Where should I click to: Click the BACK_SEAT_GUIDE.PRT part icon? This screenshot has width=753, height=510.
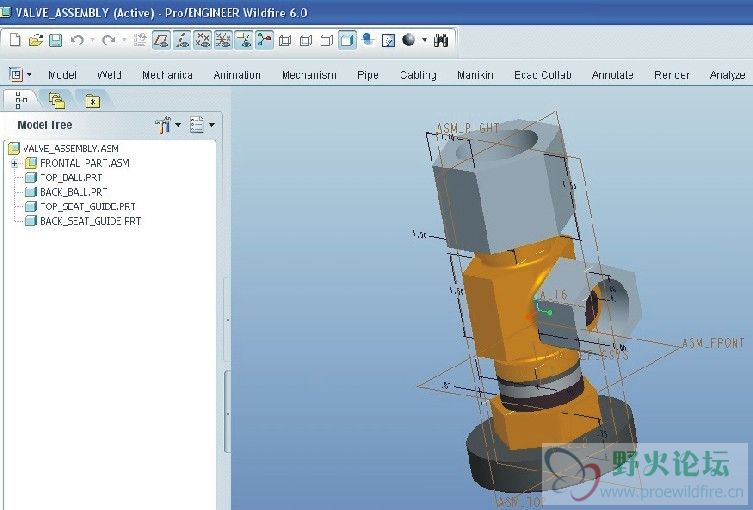click(31, 221)
